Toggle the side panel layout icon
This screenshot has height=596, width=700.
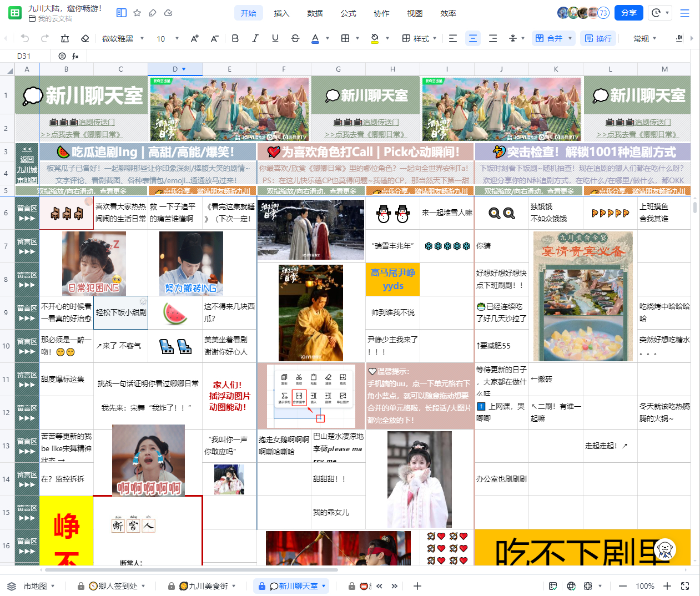122,13
